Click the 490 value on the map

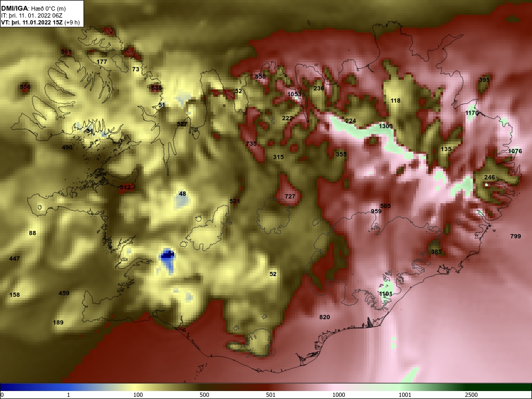pos(67,147)
